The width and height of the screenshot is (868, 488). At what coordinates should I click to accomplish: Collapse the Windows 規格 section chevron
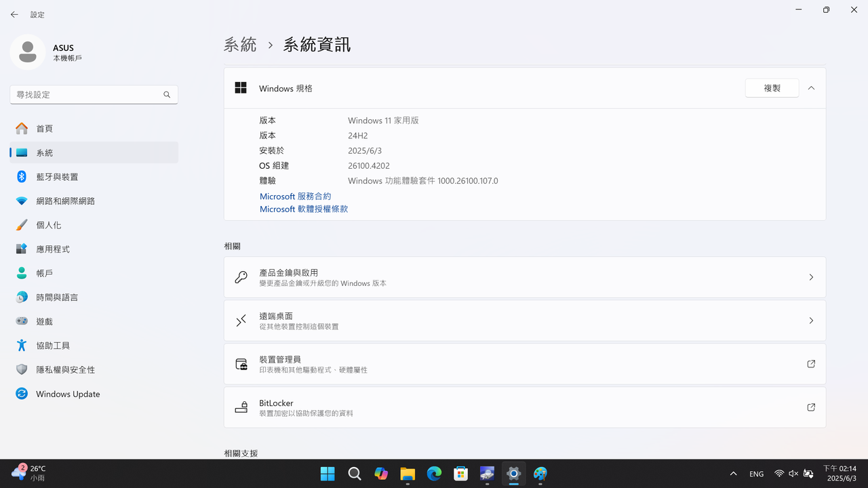tap(811, 88)
